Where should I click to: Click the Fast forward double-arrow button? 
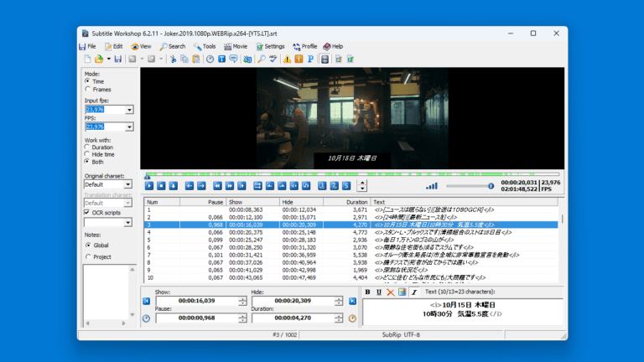point(230,186)
